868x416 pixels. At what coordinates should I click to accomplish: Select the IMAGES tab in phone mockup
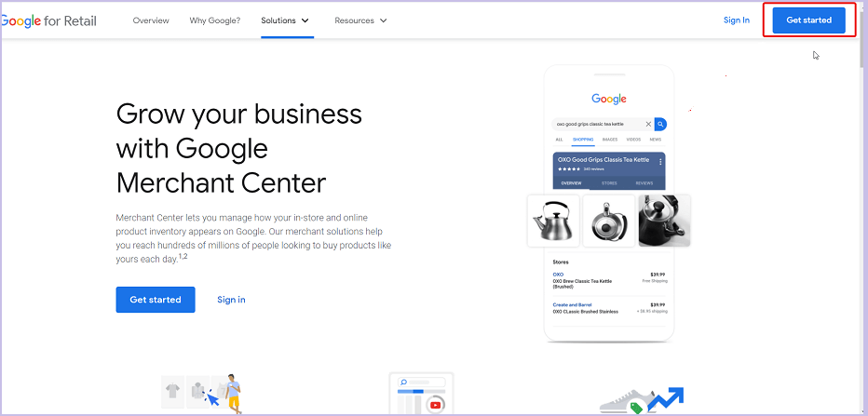(609, 140)
